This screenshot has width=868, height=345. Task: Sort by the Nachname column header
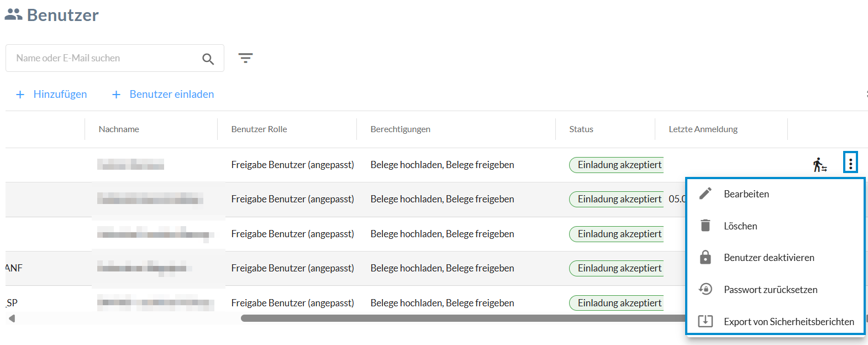pos(119,129)
